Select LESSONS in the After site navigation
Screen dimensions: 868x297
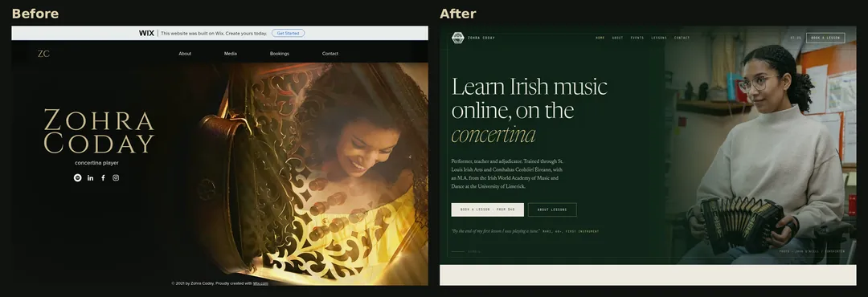[659, 38]
